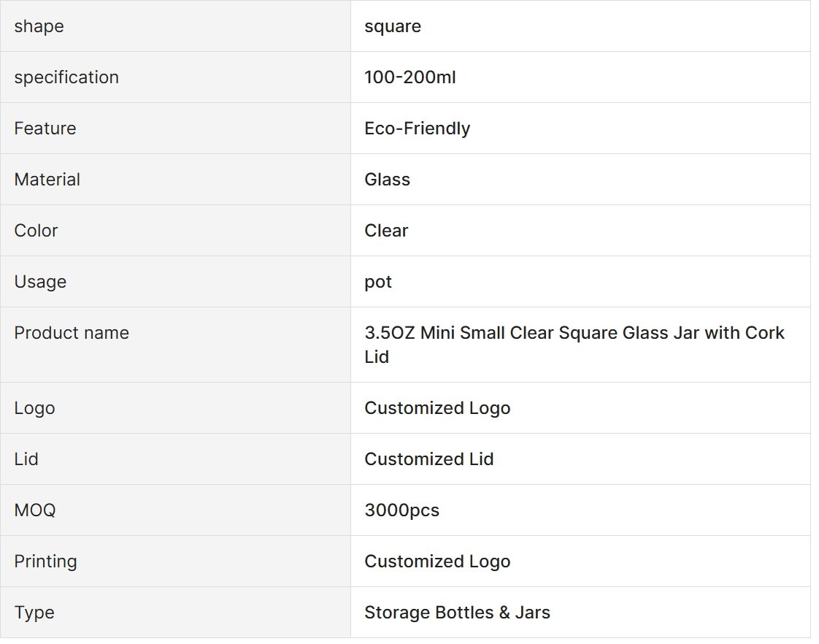819x644 pixels.
Task: Click 'Customized Logo' in the Logo row
Action: pyautogui.click(x=437, y=408)
